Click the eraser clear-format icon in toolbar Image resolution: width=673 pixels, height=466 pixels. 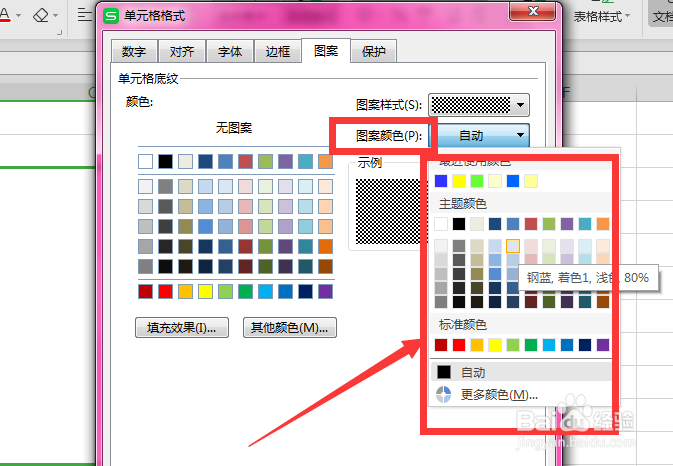click(x=41, y=15)
